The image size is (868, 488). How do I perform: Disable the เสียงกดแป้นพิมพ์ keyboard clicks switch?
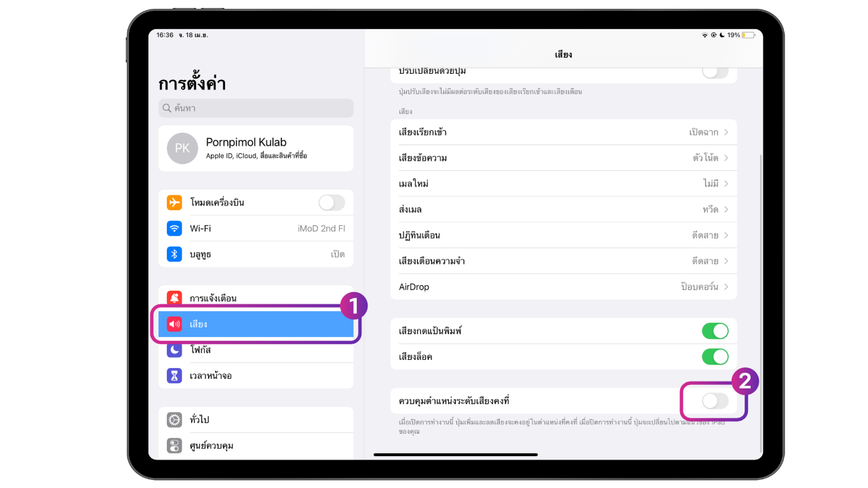pos(715,331)
